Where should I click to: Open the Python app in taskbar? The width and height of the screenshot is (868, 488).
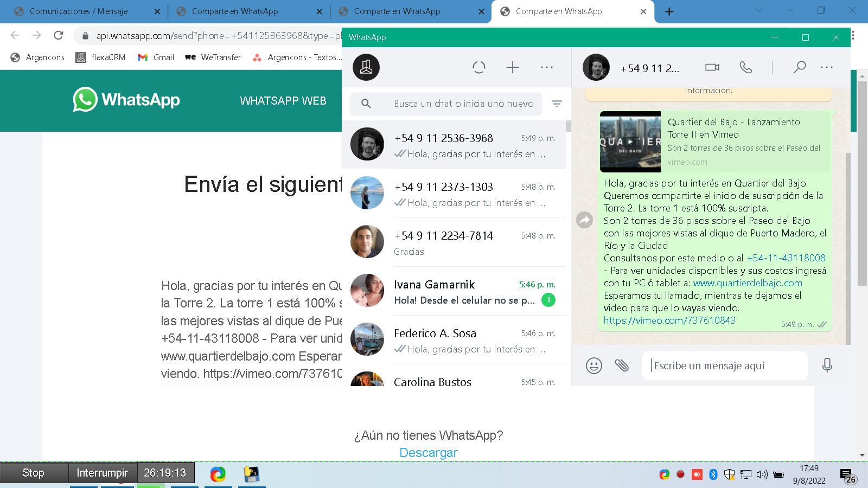pyautogui.click(x=252, y=474)
